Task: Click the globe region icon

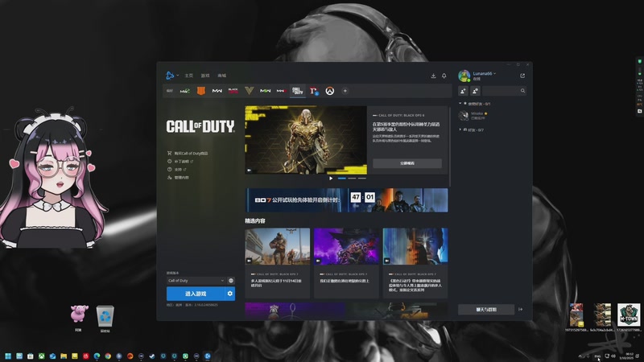Action: tap(231, 280)
